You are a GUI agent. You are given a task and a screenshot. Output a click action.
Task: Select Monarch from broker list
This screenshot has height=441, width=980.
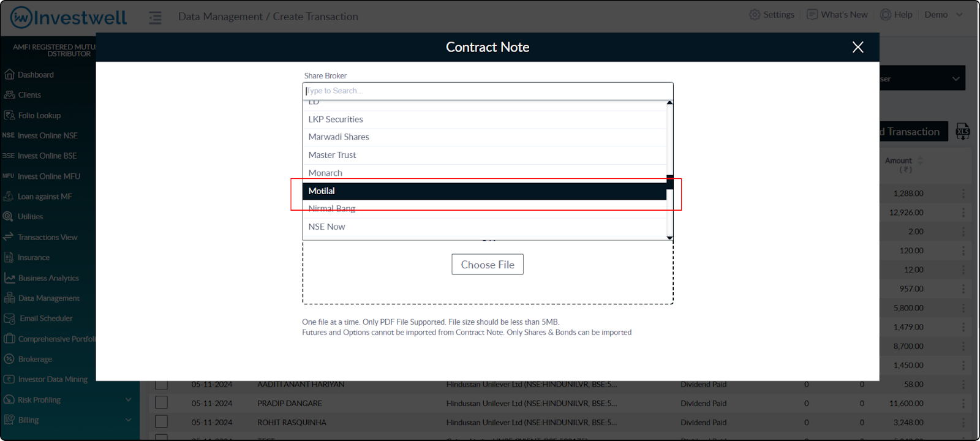pos(484,173)
